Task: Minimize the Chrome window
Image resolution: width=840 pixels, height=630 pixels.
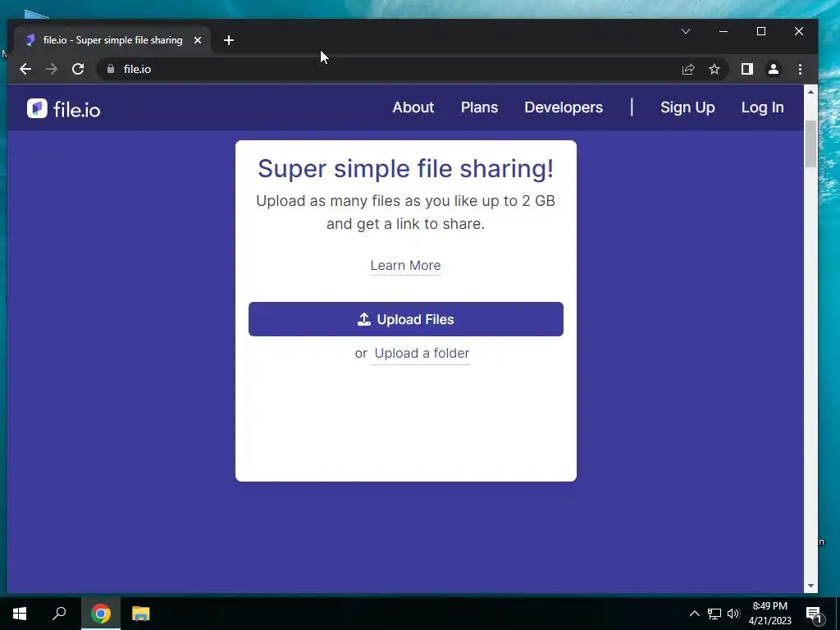Action: 724,32
